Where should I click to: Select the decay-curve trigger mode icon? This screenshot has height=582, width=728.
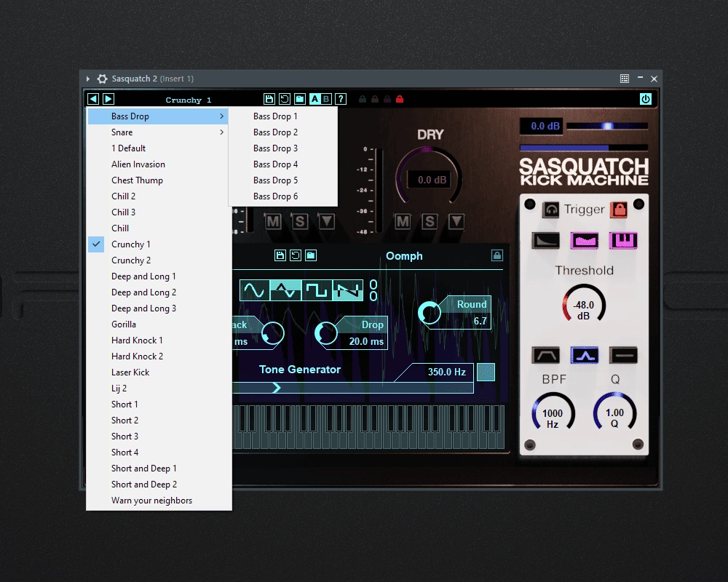[x=545, y=240]
